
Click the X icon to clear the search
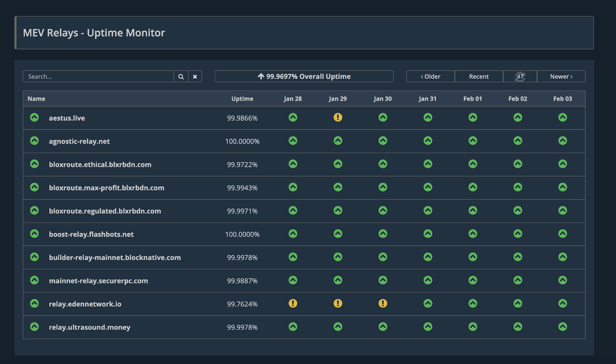coord(195,76)
